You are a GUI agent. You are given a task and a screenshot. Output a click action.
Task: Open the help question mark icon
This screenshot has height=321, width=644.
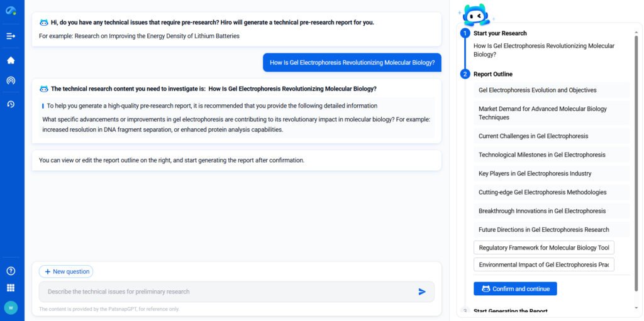[x=11, y=271]
